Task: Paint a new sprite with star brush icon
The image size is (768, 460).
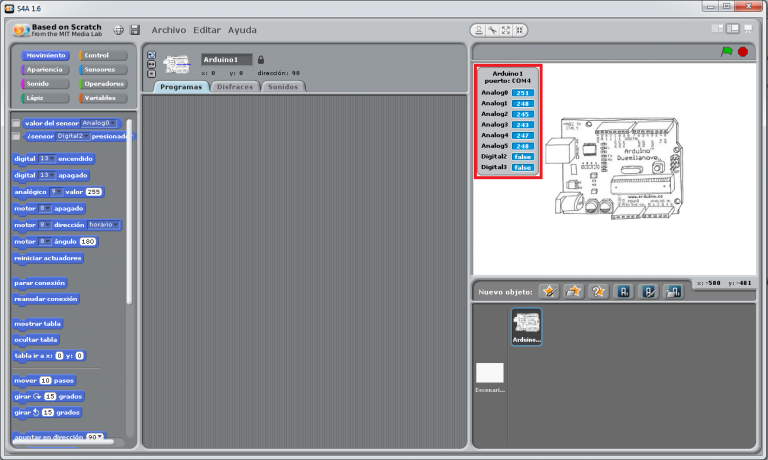Action: pyautogui.click(x=548, y=291)
